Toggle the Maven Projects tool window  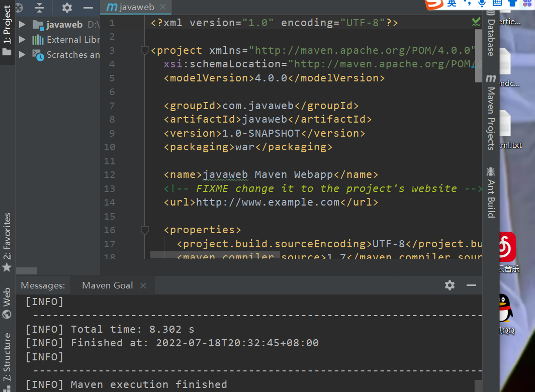(x=491, y=113)
